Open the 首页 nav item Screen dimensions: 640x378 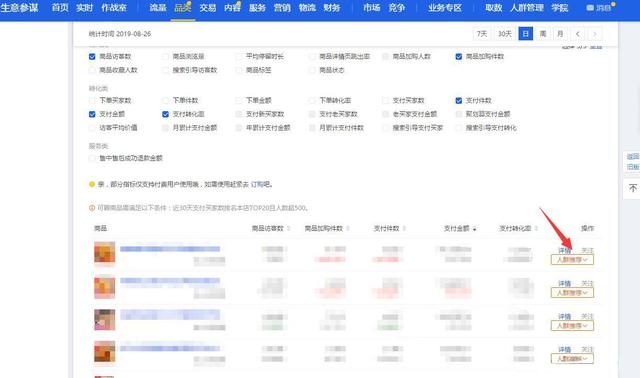click(x=60, y=7)
